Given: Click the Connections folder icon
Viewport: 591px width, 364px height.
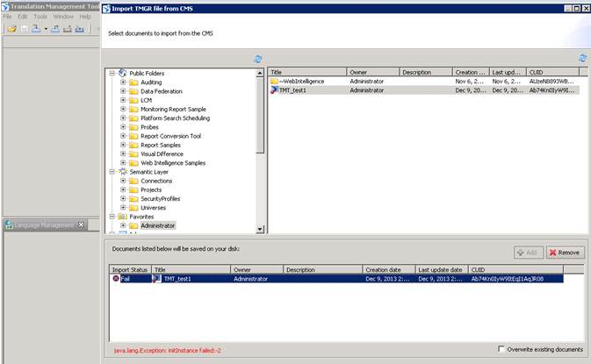Looking at the screenshot, I should coord(133,181).
